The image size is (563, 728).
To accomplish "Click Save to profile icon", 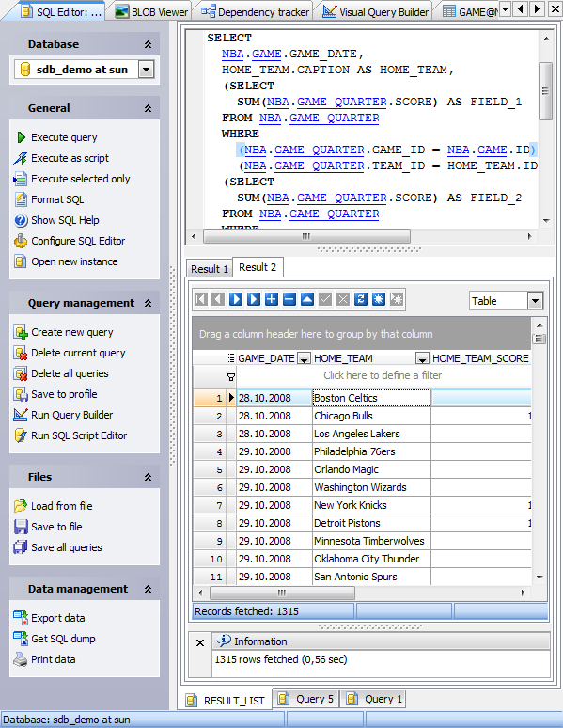I will [21, 394].
